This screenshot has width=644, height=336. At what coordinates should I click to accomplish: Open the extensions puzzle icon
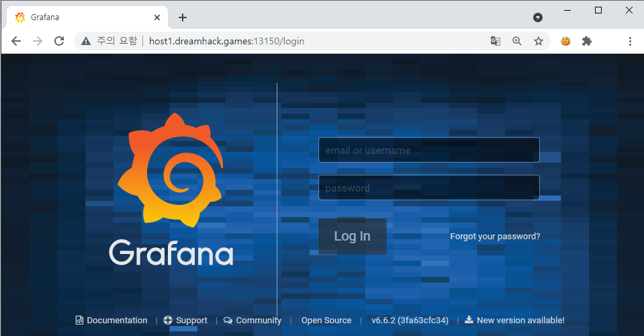click(587, 41)
